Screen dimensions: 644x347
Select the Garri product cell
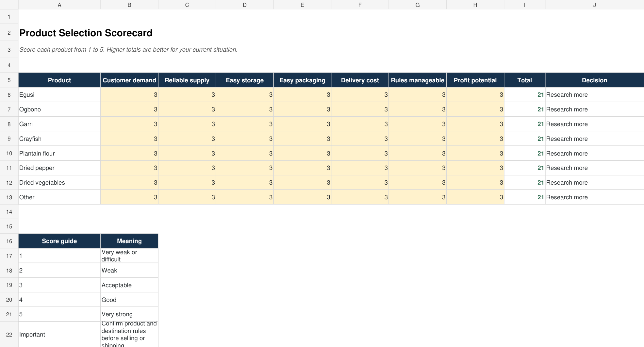point(59,124)
